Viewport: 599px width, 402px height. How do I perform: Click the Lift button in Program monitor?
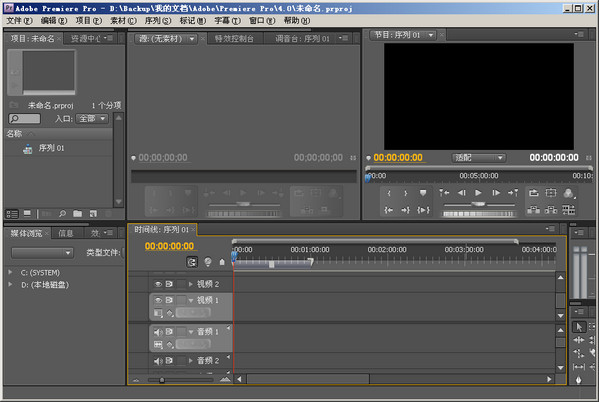(533, 193)
